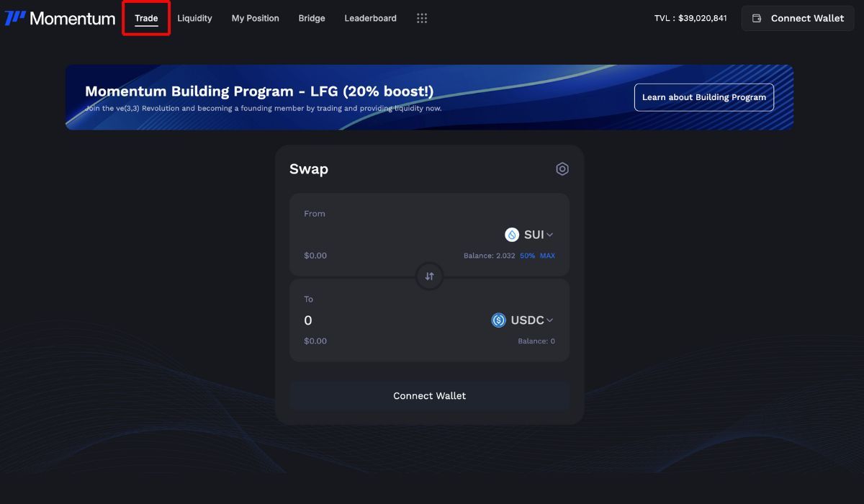Click the Momentum Building Program banner title
The width and height of the screenshot is (864, 504).
(x=259, y=91)
